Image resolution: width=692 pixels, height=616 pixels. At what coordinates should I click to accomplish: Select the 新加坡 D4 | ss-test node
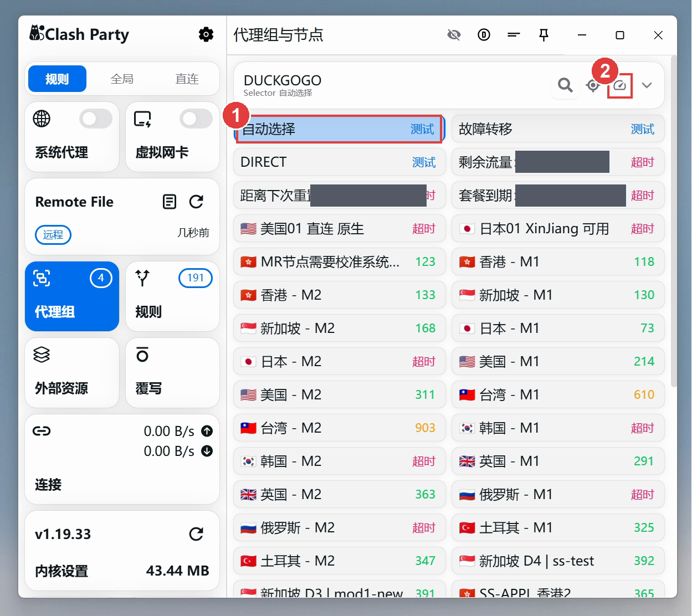[558, 561]
